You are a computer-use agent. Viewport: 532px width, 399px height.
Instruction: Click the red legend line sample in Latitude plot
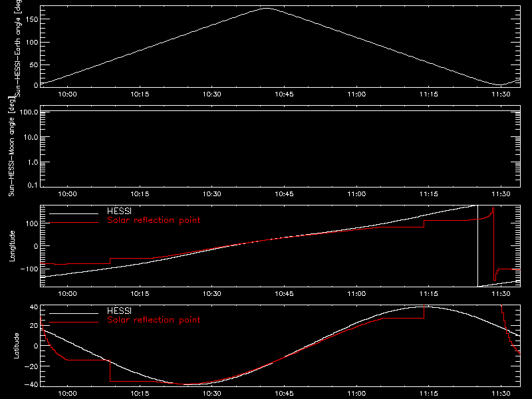pos(74,323)
